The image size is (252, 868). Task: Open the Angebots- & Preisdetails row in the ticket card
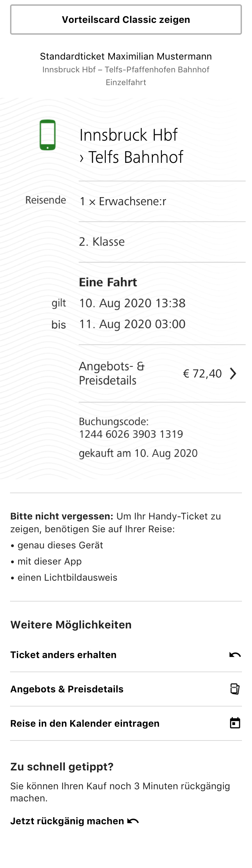click(x=112, y=373)
